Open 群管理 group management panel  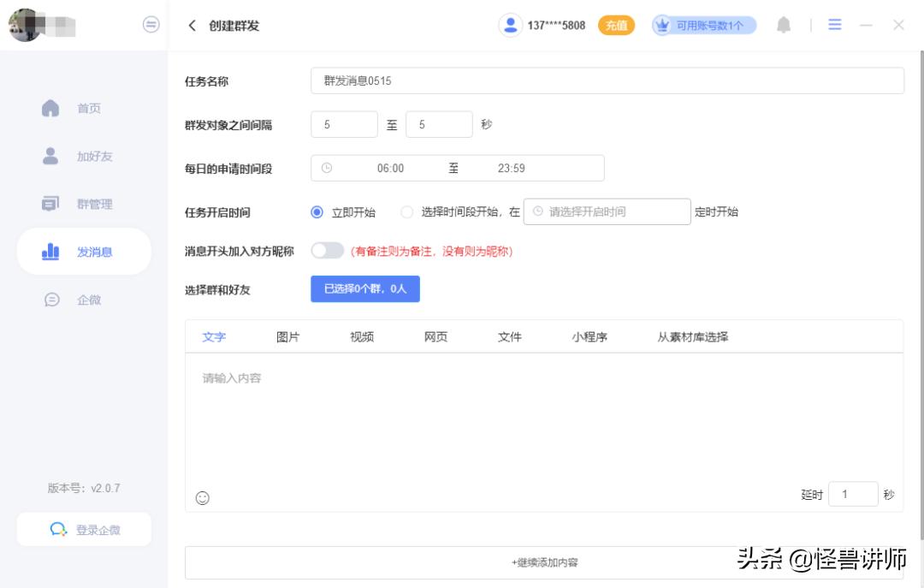[x=91, y=204]
